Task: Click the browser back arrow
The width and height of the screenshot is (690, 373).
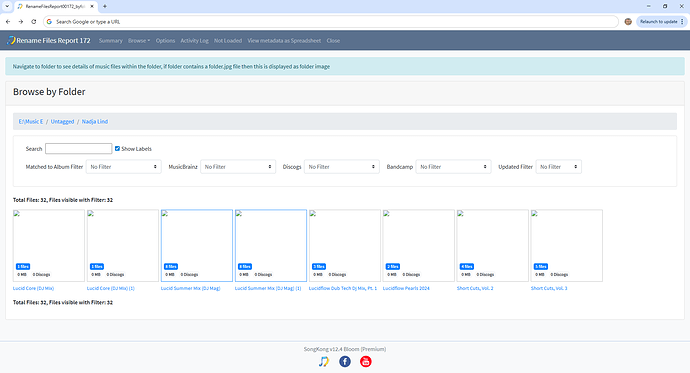Action: point(8,22)
